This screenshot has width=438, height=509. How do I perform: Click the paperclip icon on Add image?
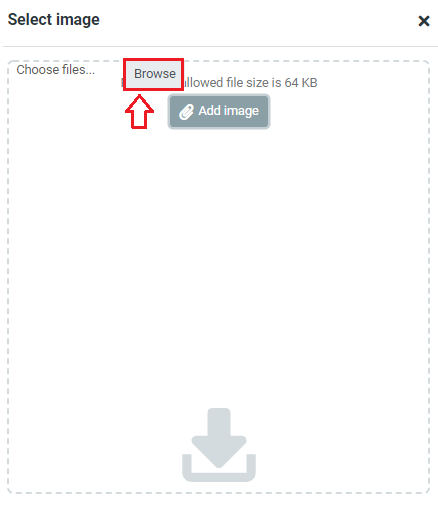(x=186, y=111)
